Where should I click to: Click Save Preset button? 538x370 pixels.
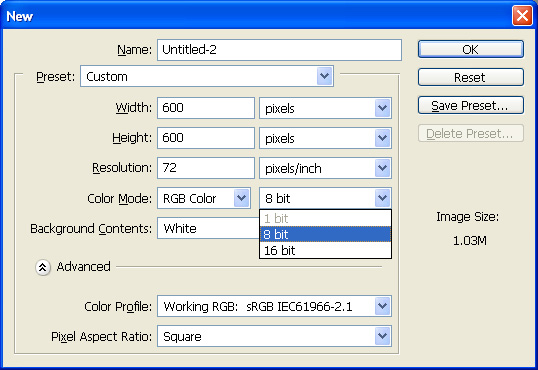pos(471,105)
